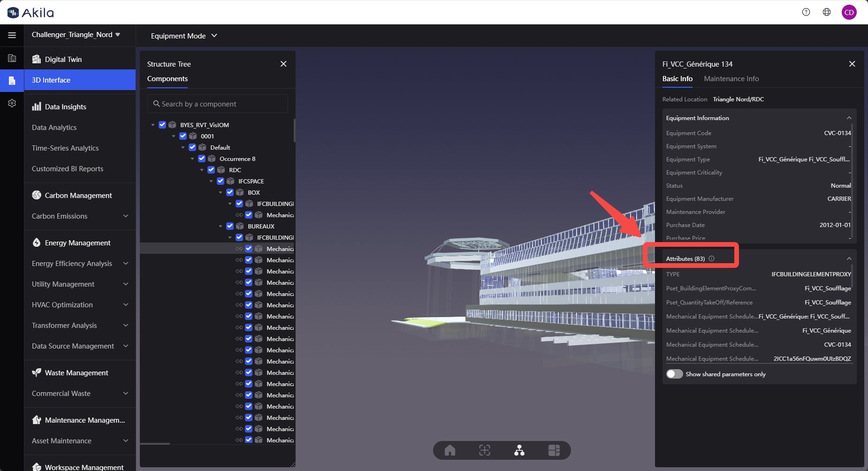Toggle Show shared parameters only switch
Image resolution: width=868 pixels, height=471 pixels.
pyautogui.click(x=675, y=374)
